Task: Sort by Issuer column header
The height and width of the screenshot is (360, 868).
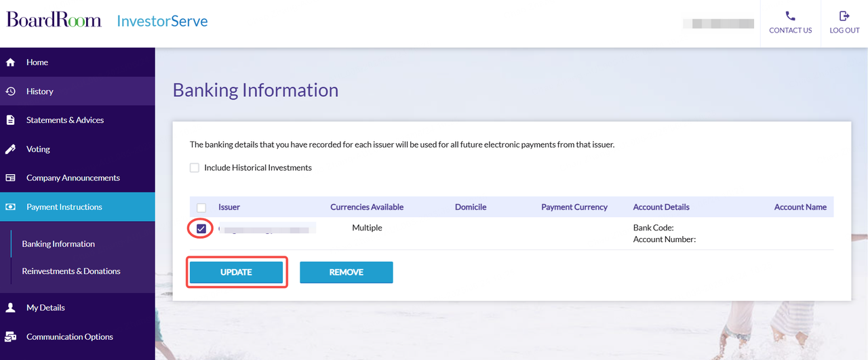Action: 229,207
